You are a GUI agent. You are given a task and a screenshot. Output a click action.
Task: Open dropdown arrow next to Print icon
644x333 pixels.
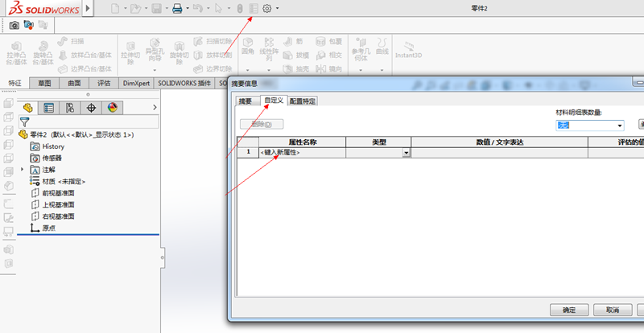click(x=188, y=8)
